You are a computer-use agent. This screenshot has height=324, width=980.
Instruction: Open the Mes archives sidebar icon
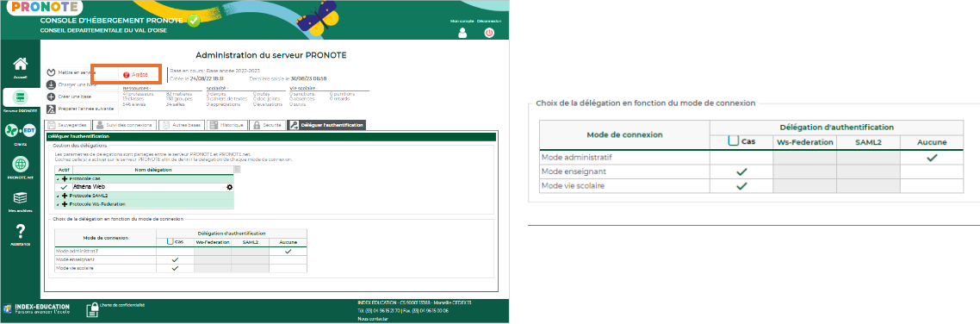pyautogui.click(x=20, y=198)
